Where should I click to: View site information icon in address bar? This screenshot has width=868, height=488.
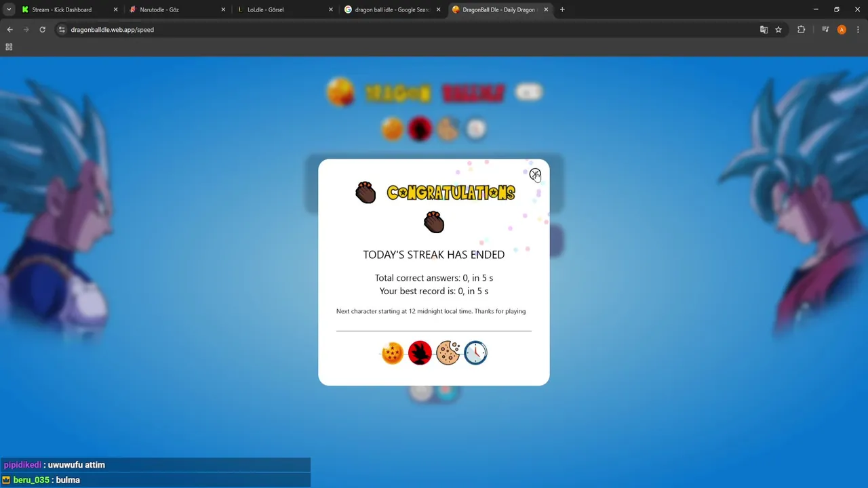click(x=62, y=30)
